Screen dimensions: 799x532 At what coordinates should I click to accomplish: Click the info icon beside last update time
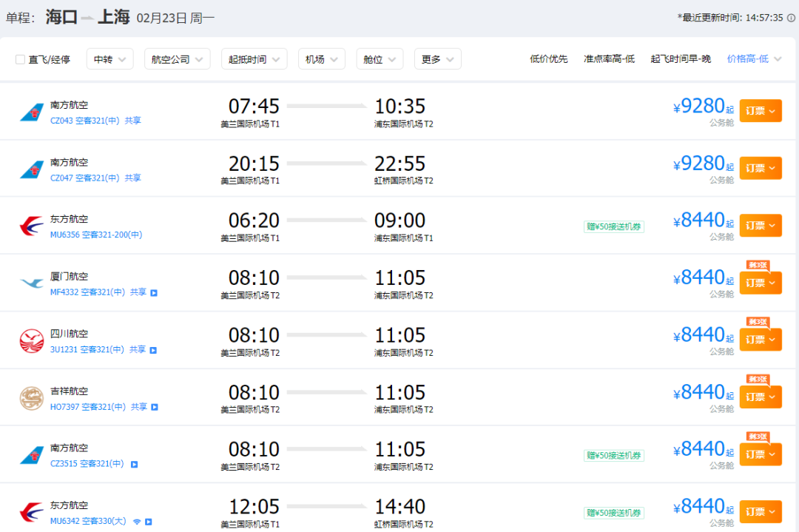click(791, 18)
